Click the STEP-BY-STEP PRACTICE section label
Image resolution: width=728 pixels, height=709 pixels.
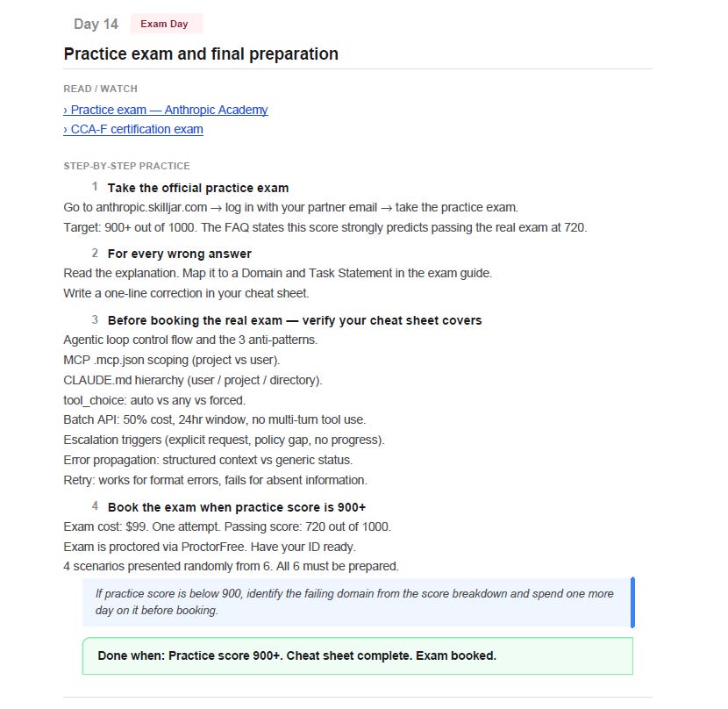click(x=127, y=167)
